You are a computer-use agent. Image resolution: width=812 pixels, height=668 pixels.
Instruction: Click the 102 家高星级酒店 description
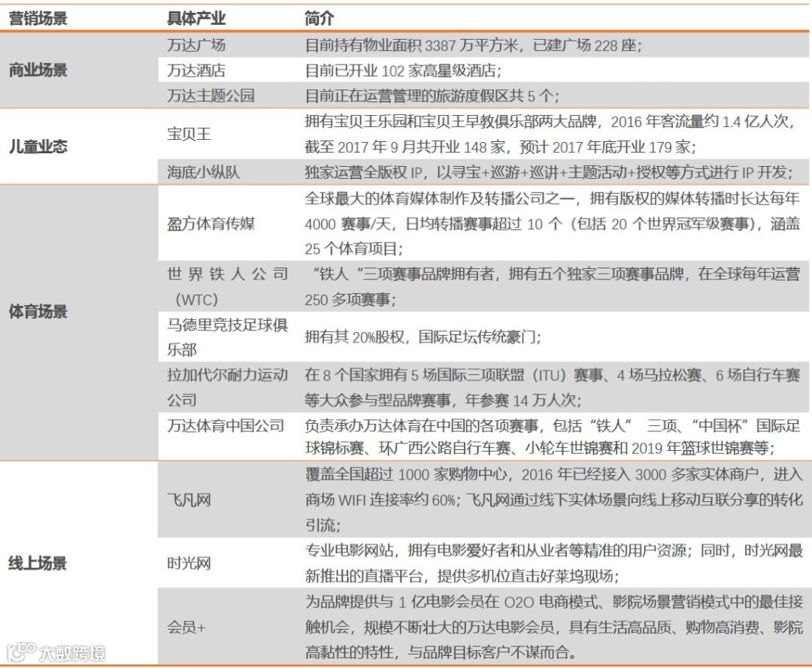coord(403,71)
